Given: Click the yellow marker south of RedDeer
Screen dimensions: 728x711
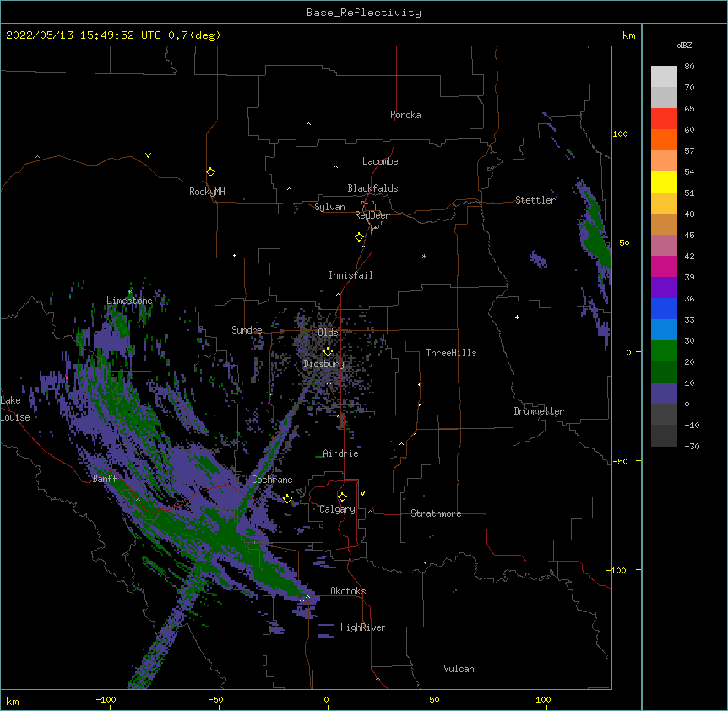Looking at the screenshot, I should 359,236.
